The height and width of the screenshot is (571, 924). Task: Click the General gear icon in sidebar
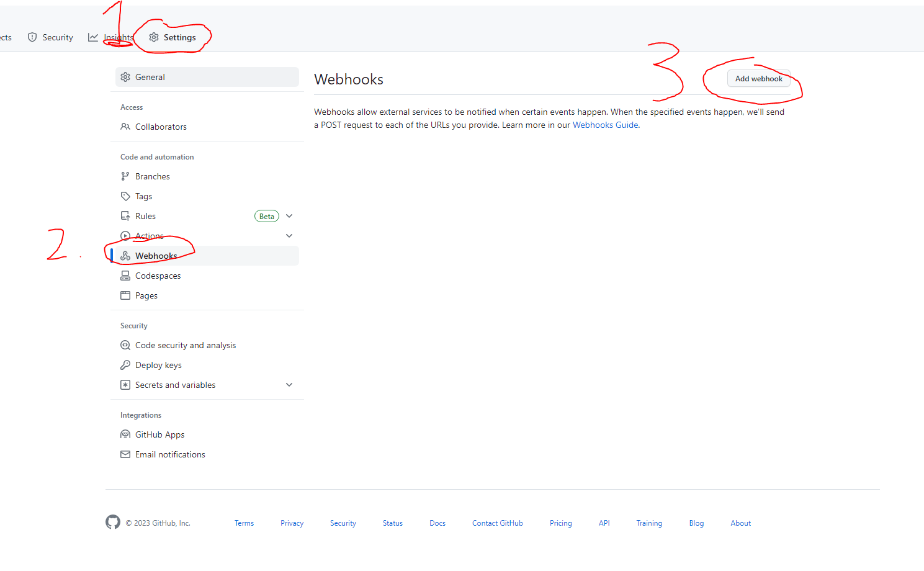tap(125, 77)
